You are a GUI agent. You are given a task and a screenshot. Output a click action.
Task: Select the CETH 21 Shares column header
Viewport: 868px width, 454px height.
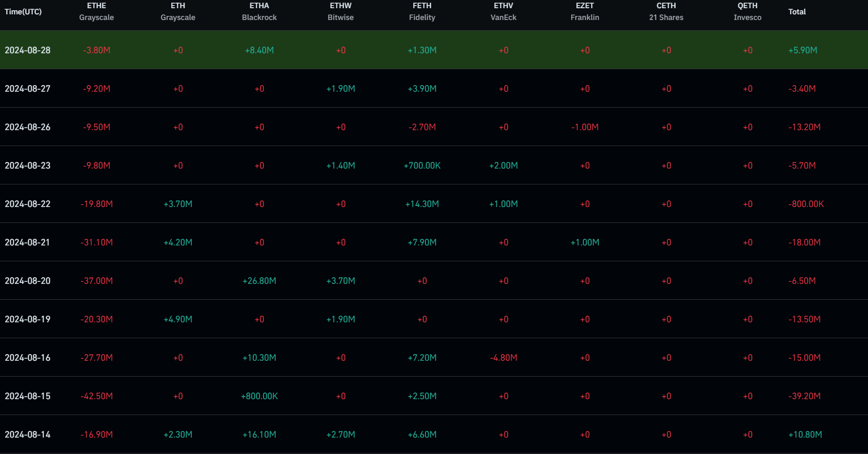click(x=666, y=12)
